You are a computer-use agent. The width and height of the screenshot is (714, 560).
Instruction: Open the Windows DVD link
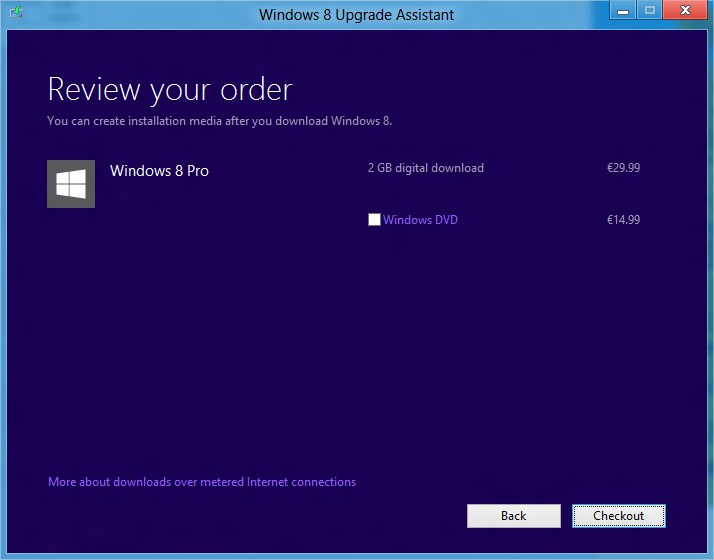tap(420, 220)
